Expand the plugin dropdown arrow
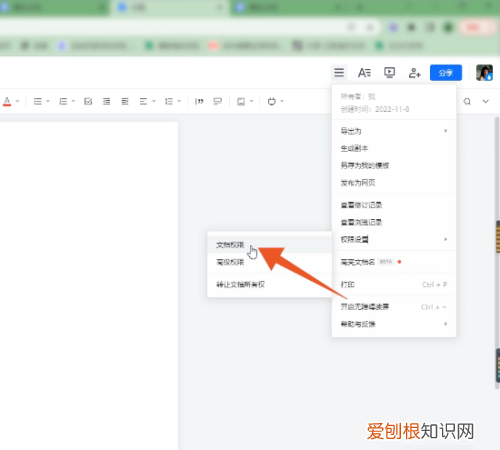The image size is (500, 450). pyautogui.click(x=282, y=101)
